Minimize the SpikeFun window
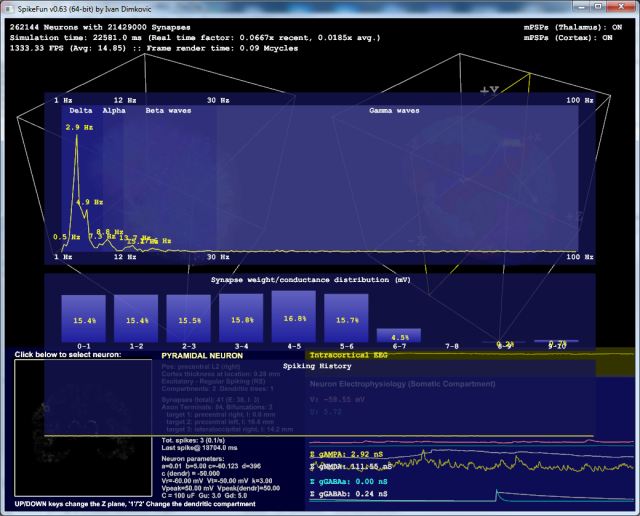The width and height of the screenshot is (640, 516). point(580,6)
